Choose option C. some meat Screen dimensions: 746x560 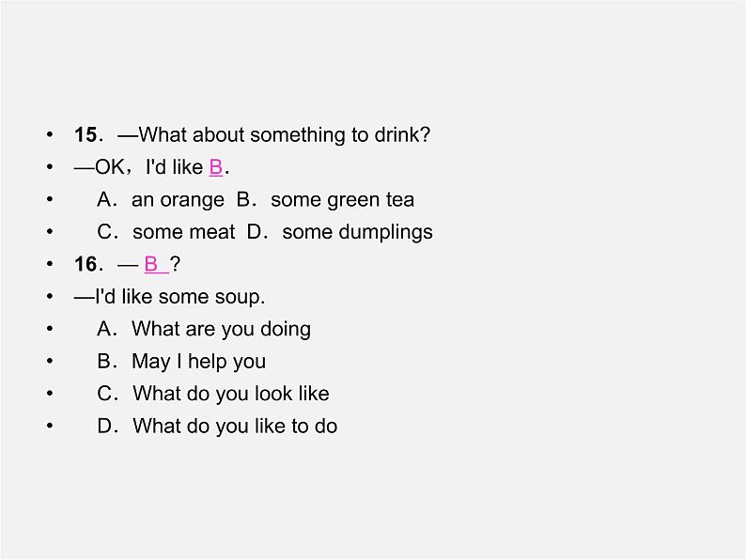(x=166, y=232)
